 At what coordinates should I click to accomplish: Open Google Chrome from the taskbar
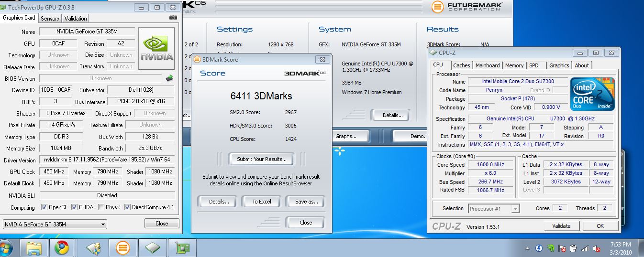62,248
